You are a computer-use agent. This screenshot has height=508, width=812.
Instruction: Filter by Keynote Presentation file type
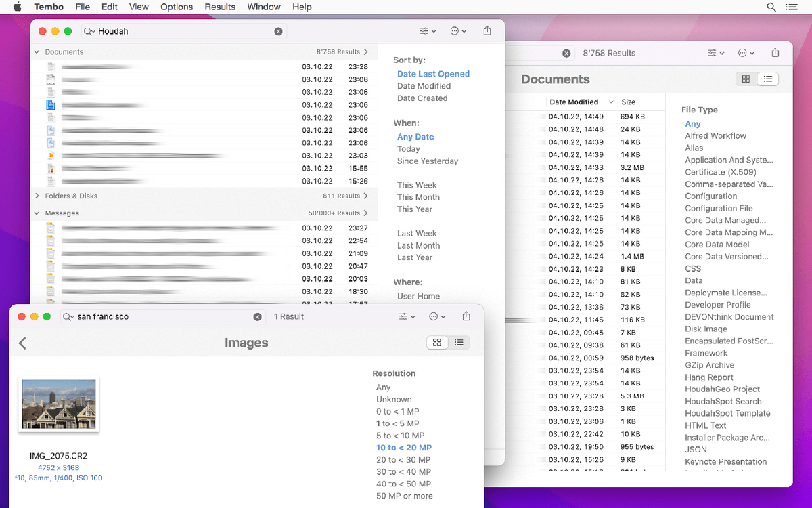(x=725, y=462)
